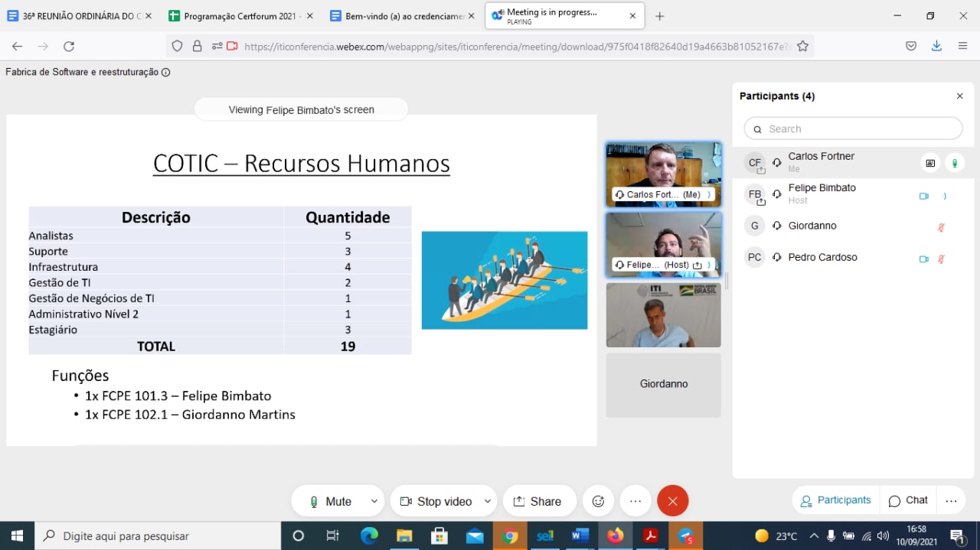
Task: Open the Share content panel
Action: (539, 501)
